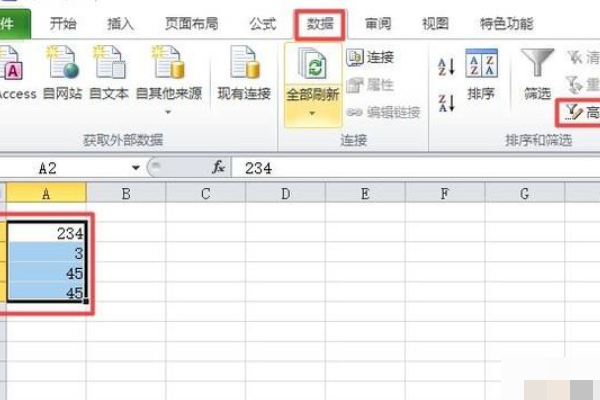Open the 高级 advanced filter
Image resolution: width=600 pixels, height=400 pixels.
580,113
